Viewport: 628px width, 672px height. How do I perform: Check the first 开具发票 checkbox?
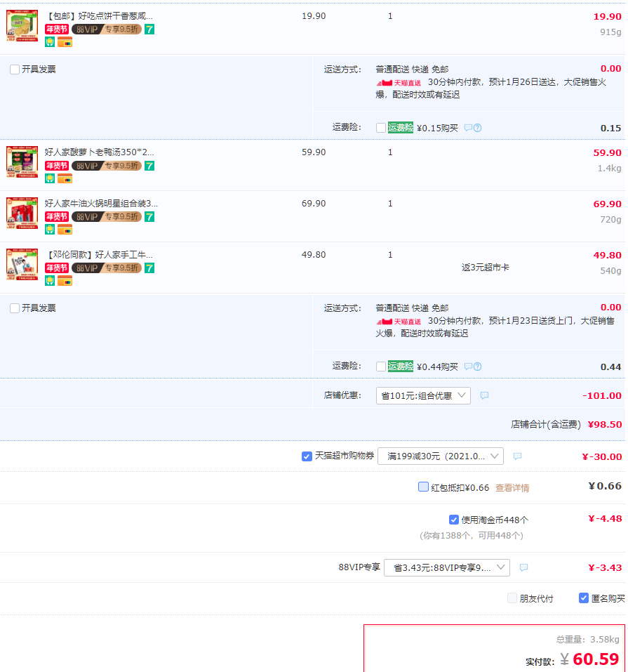pyautogui.click(x=15, y=70)
